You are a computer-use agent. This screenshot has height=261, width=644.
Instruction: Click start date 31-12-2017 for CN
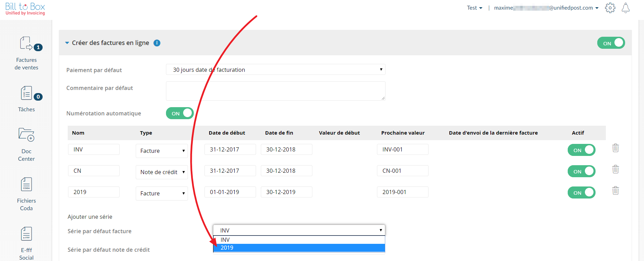click(230, 171)
